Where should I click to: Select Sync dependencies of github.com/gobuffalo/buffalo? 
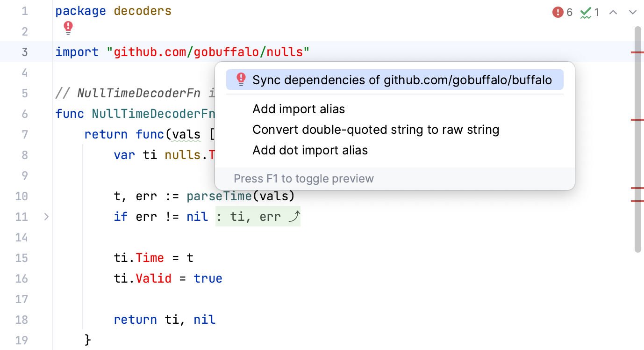pos(402,80)
